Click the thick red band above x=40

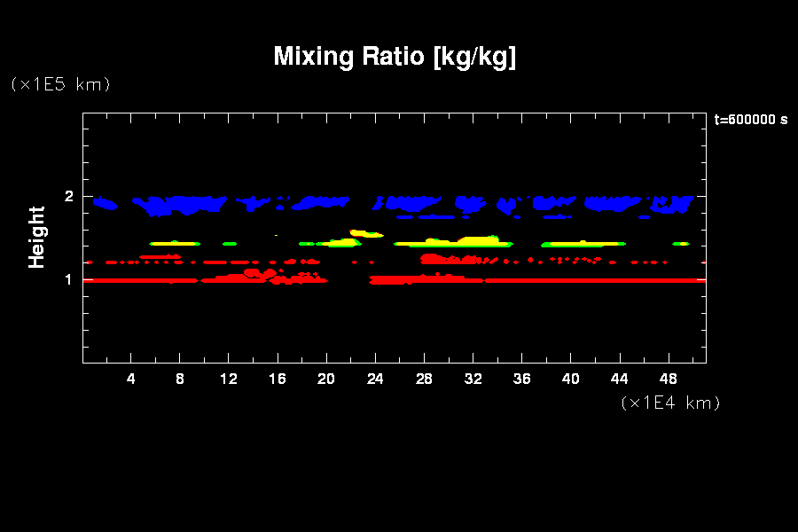pos(572,280)
